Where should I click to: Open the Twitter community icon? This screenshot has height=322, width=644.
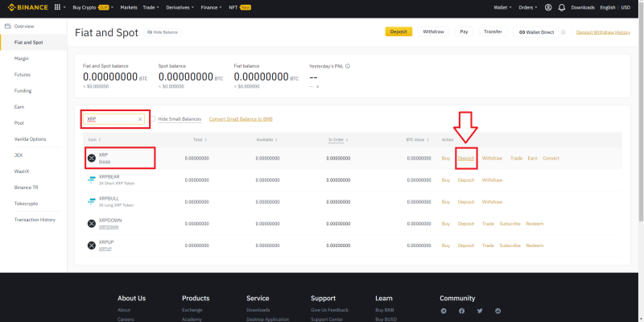[x=480, y=311]
